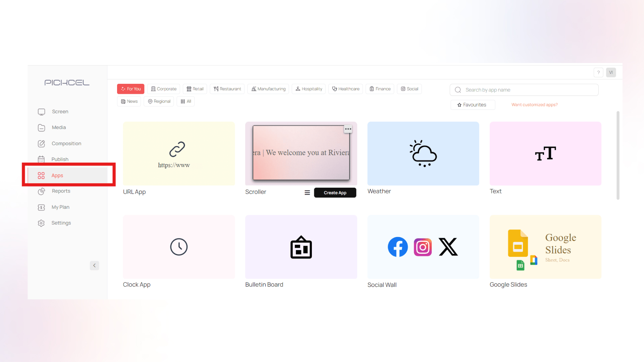Select the For You category toggle
This screenshot has height=362, width=644.
[x=130, y=89]
